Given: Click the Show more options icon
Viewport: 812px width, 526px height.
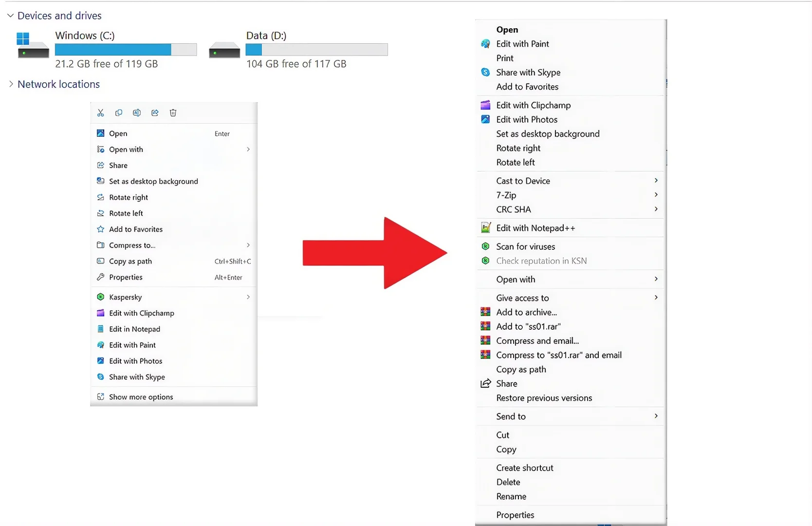Looking at the screenshot, I should (101, 397).
